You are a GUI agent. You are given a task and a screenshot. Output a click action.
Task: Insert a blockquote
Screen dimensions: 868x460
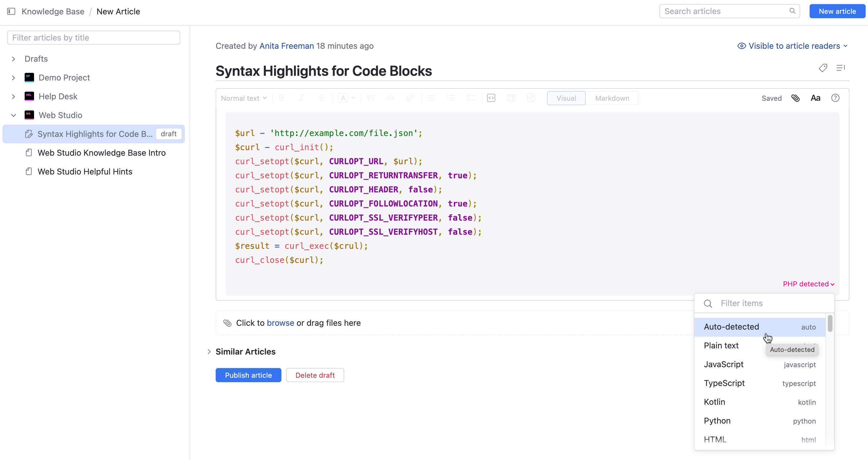pyautogui.click(x=370, y=98)
